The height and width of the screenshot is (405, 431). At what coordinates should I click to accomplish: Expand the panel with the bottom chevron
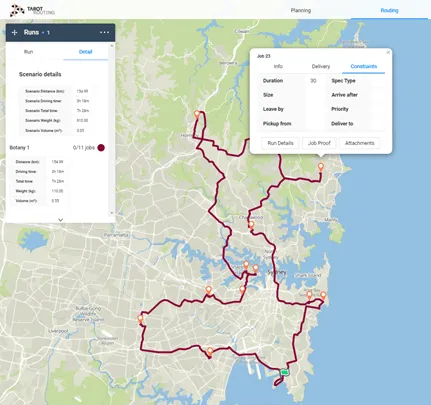[60, 220]
